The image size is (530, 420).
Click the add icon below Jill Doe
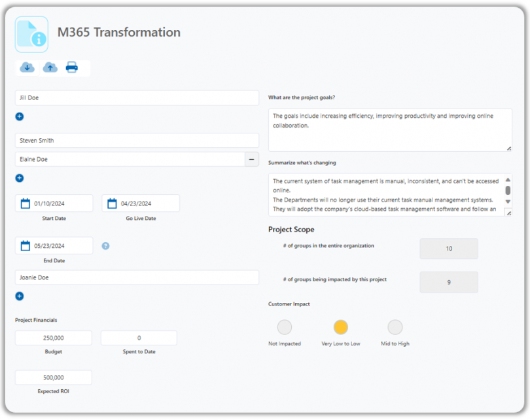click(x=19, y=116)
